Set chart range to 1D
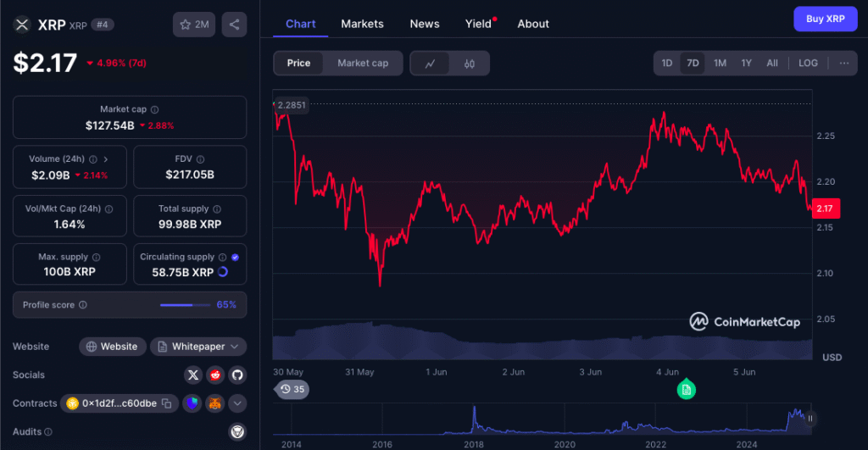This screenshot has height=450, width=868. (667, 63)
